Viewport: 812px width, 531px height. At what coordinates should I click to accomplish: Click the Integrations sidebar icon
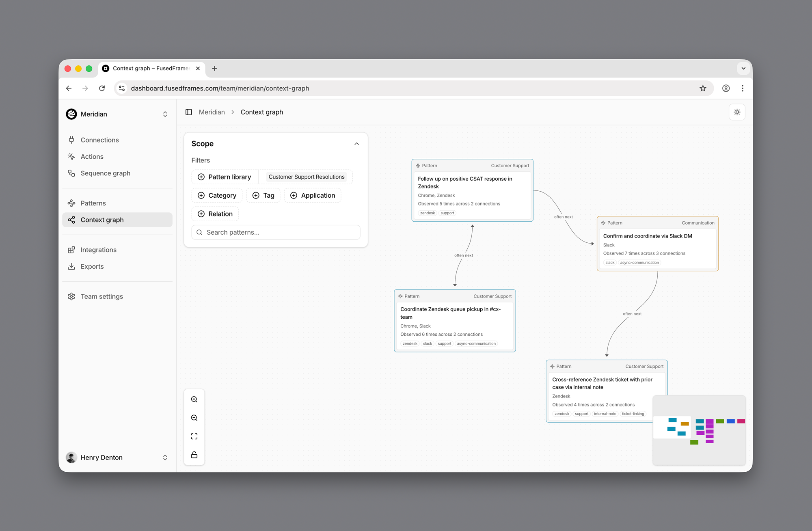71,250
